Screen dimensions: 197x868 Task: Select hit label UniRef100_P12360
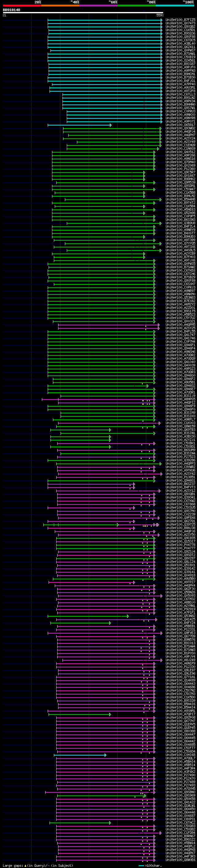click(x=180, y=169)
